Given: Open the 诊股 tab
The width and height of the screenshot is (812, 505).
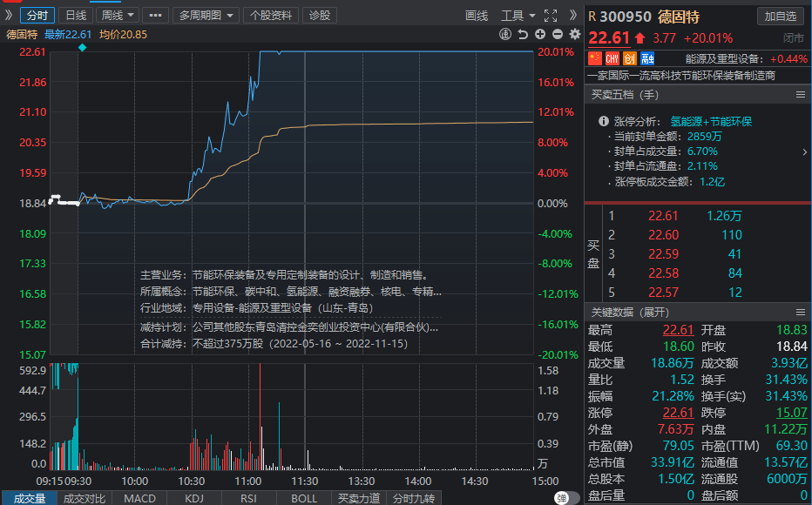Looking at the screenshot, I should (320, 16).
